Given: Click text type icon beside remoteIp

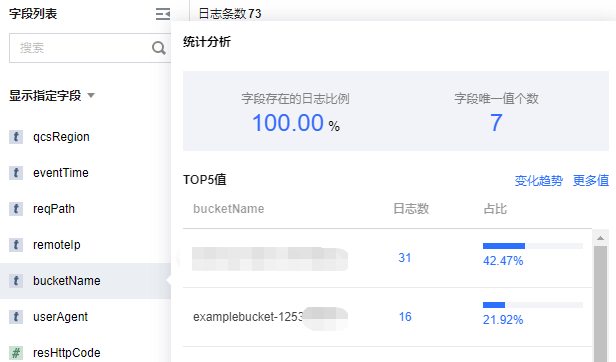Looking at the screenshot, I should 16,245.
